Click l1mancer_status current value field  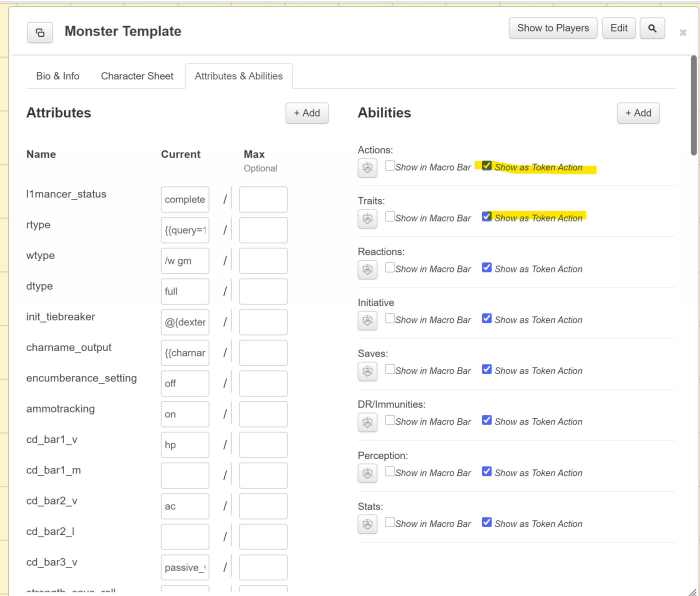(185, 200)
